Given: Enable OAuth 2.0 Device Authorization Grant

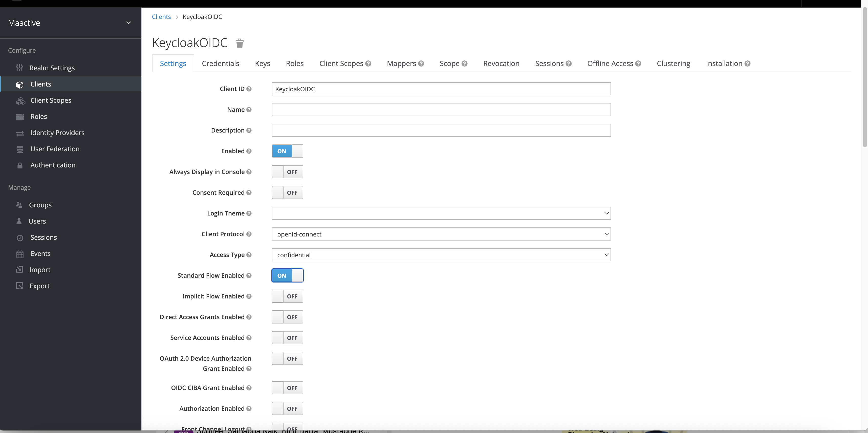Looking at the screenshot, I should coord(287,359).
